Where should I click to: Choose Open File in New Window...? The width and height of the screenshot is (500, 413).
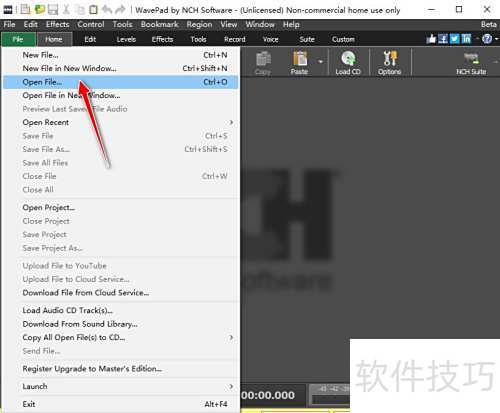(121, 95)
